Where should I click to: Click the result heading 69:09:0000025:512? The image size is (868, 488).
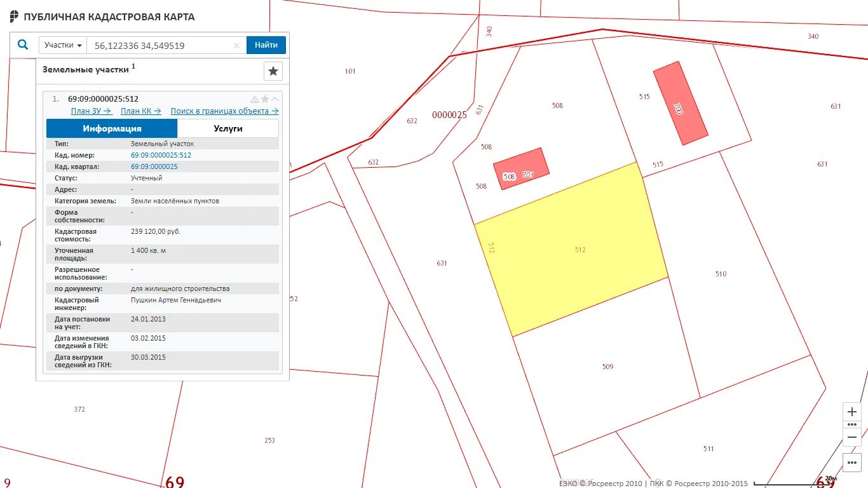pos(103,99)
